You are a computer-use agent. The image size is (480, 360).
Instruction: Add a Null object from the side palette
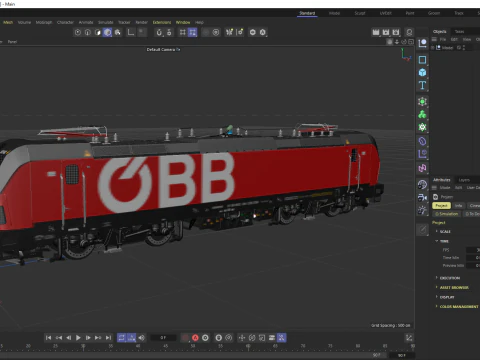(x=422, y=43)
